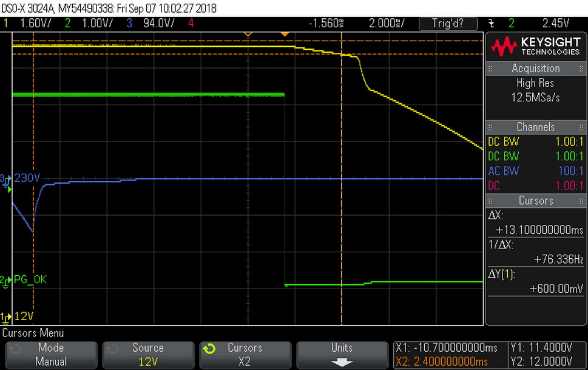The image size is (588, 370).
Task: Click channel 4 magenta DC 1.00:1 row
Action: 535,185
